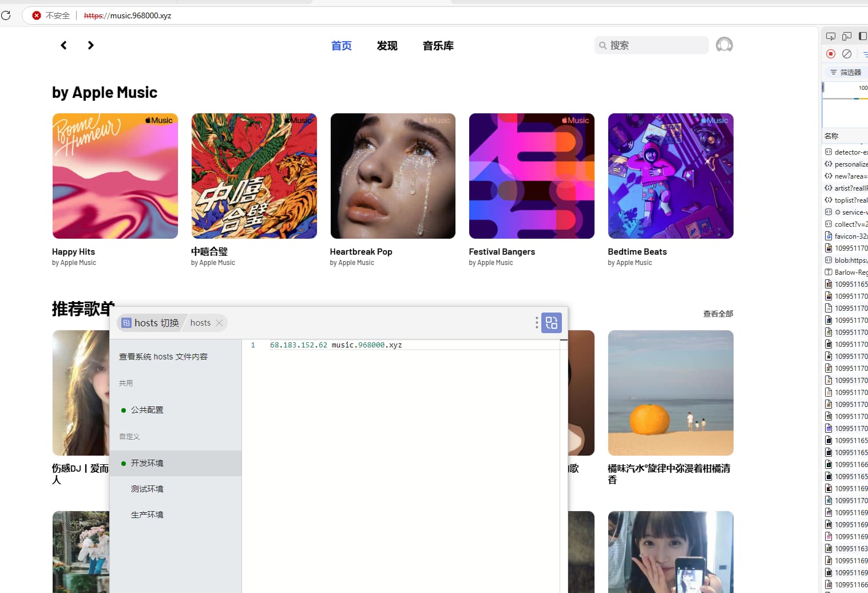
Task: Click the Bedtime Beats title
Action: pyautogui.click(x=637, y=252)
